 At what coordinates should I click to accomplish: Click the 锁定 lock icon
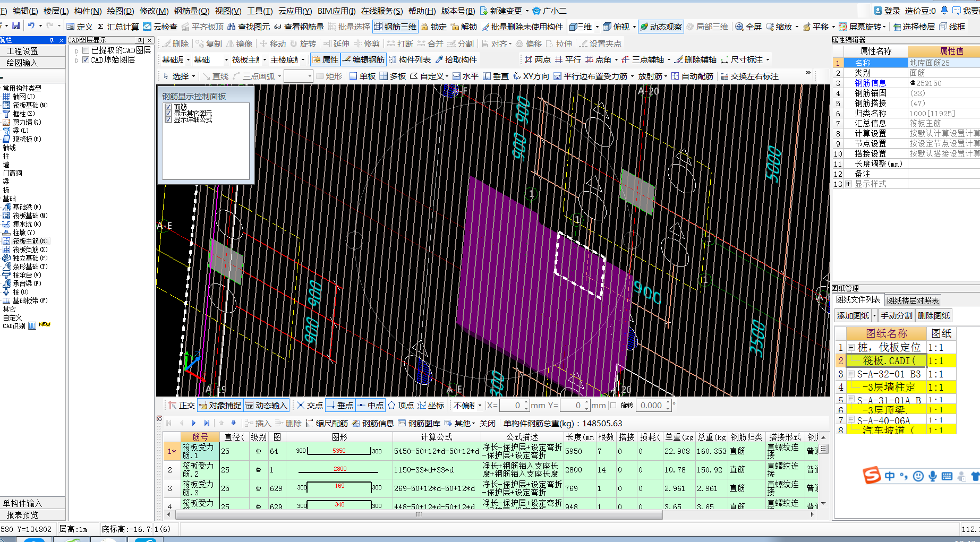[433, 27]
